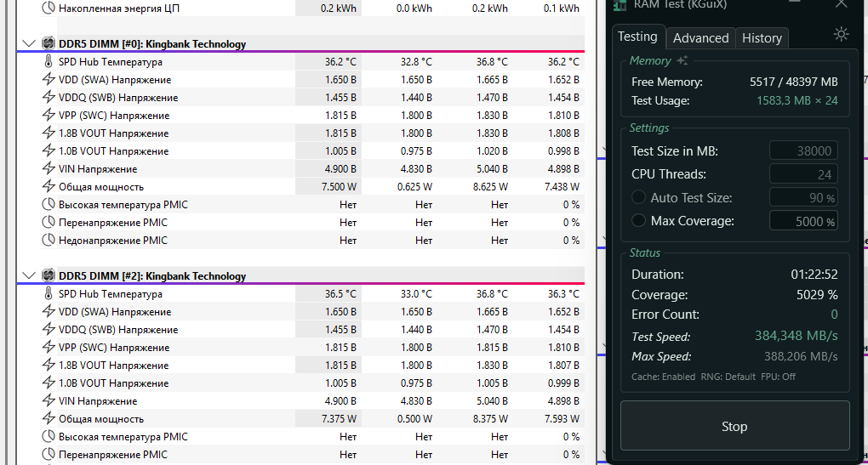Click DIMM #2 VDDQ average value 1.454 В
Image resolution: width=868 pixels, height=465 pixels.
(563, 329)
